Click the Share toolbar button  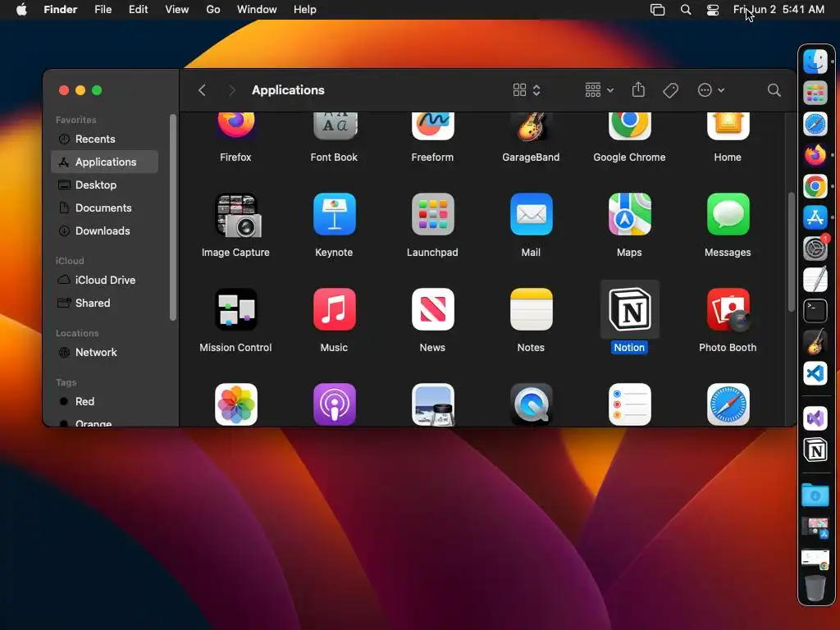(x=638, y=89)
